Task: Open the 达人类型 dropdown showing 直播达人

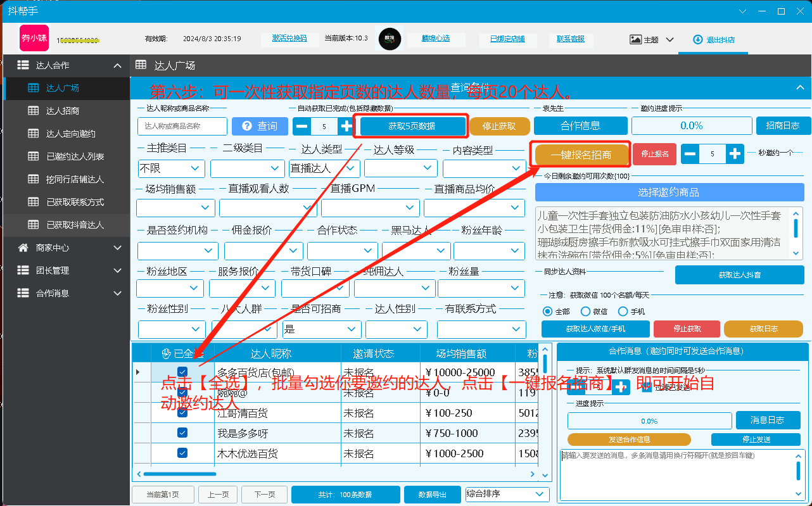Action: [x=324, y=168]
